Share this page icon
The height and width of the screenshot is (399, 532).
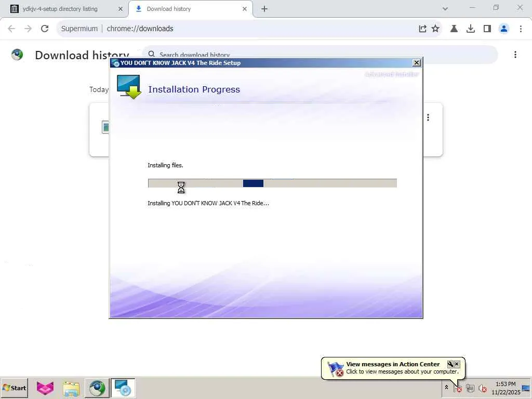pyautogui.click(x=422, y=29)
